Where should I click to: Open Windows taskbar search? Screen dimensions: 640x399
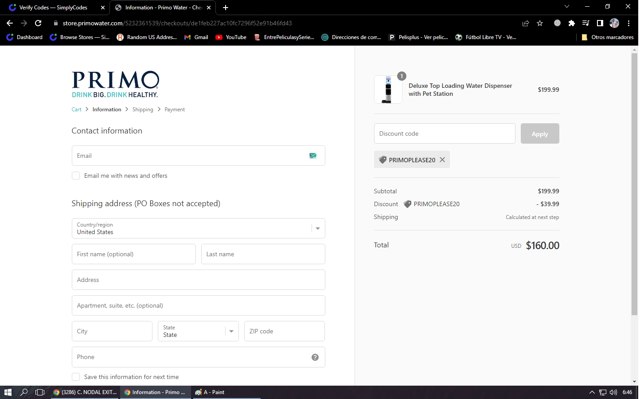pyautogui.click(x=24, y=392)
